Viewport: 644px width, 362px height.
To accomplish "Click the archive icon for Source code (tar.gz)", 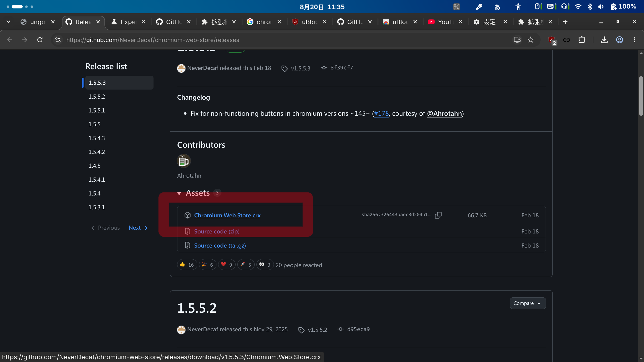I will coord(187,245).
